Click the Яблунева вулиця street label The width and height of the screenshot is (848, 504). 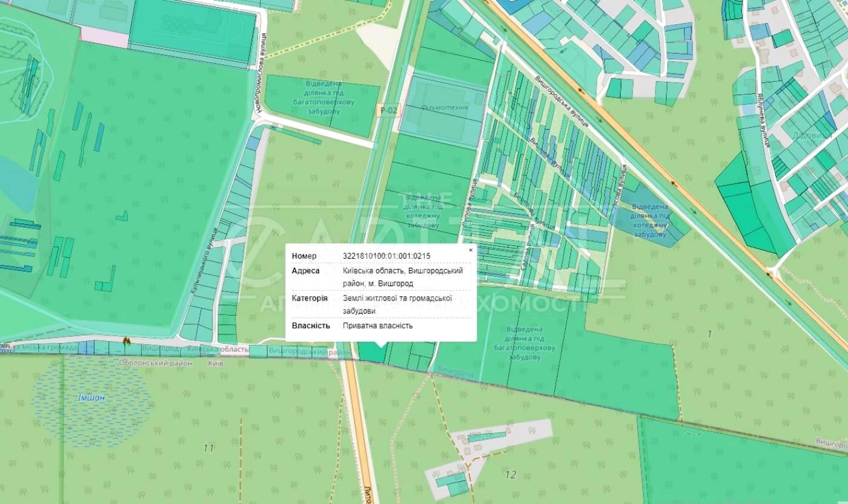pyautogui.click(x=761, y=121)
